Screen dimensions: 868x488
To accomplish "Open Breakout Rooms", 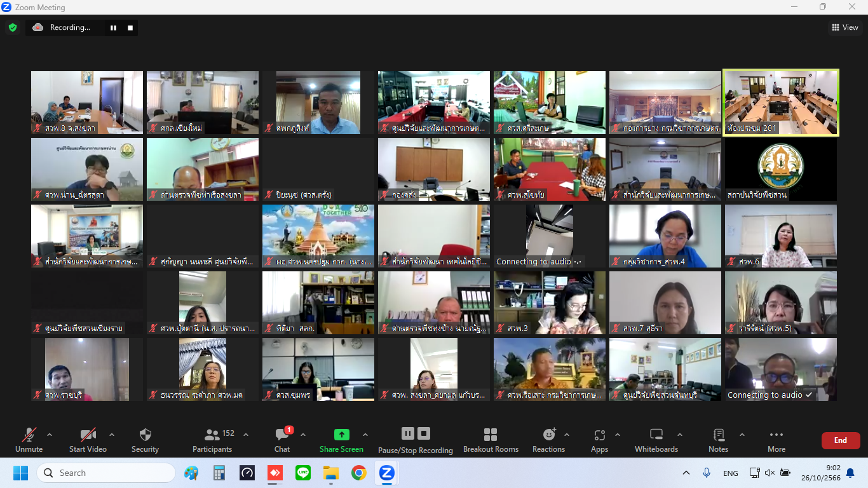I will tap(491, 435).
